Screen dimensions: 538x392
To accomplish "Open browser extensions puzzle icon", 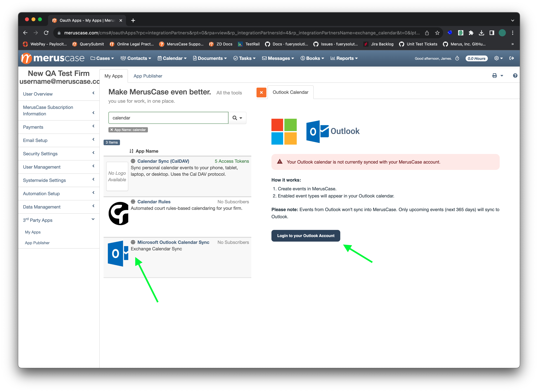I will [471, 33].
